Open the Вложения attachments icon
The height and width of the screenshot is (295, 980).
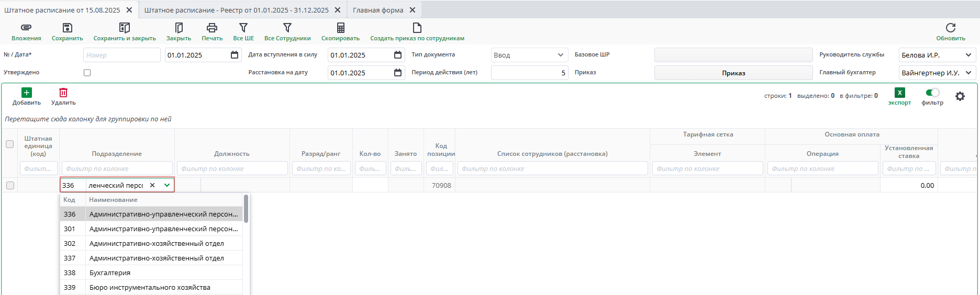pyautogui.click(x=26, y=28)
